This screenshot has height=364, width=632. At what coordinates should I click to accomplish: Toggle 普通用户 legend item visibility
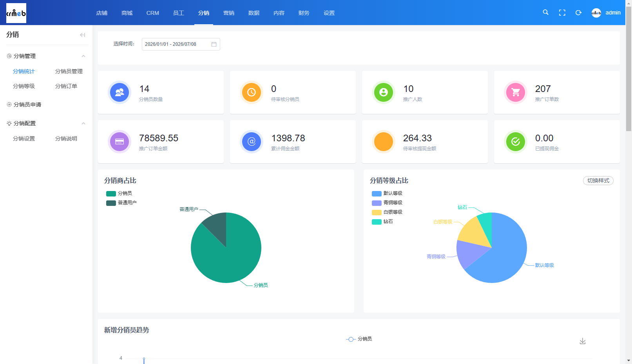click(x=121, y=203)
